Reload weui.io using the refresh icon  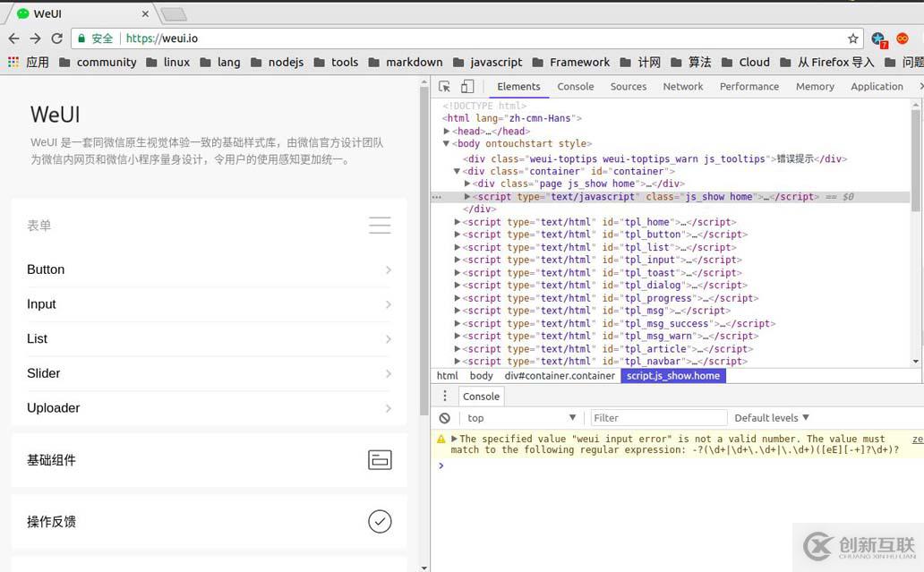pyautogui.click(x=56, y=38)
